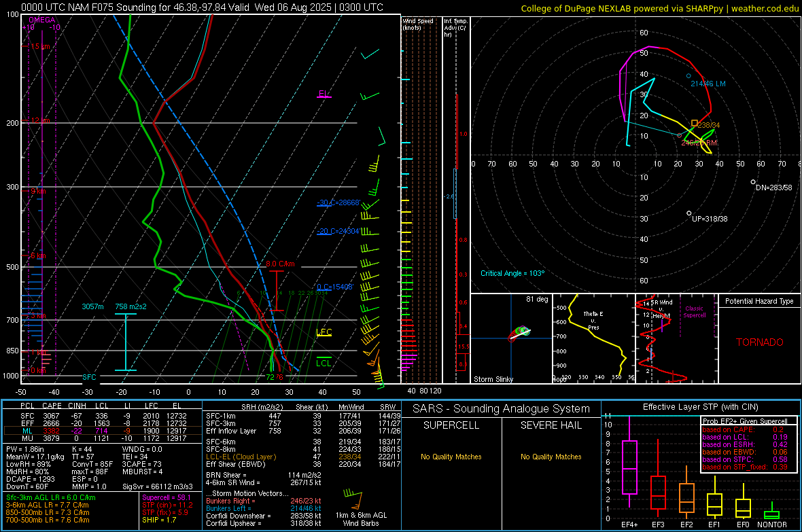Image resolution: width=802 pixels, height=532 pixels.
Task: Select the OMEGA label on the skew-T
Action: tap(41, 20)
